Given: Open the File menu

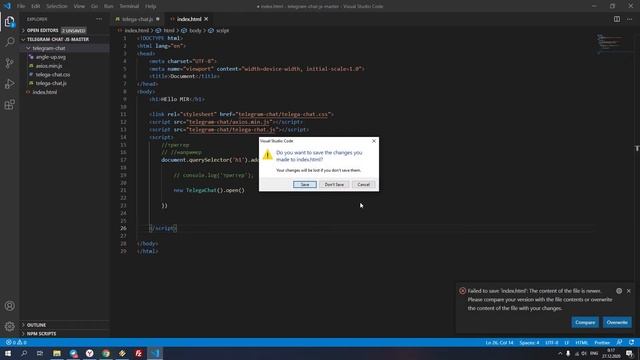Looking at the screenshot, I should 21,6.
